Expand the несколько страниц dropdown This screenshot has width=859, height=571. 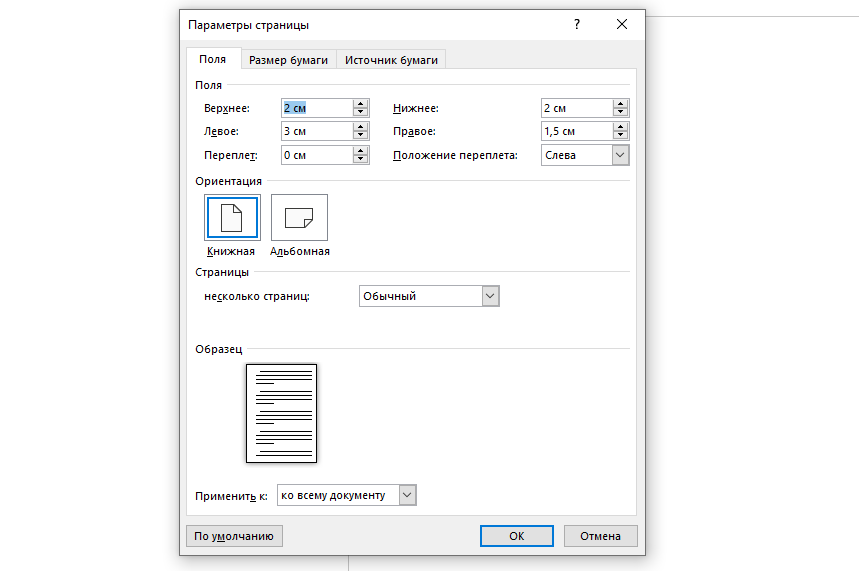489,296
